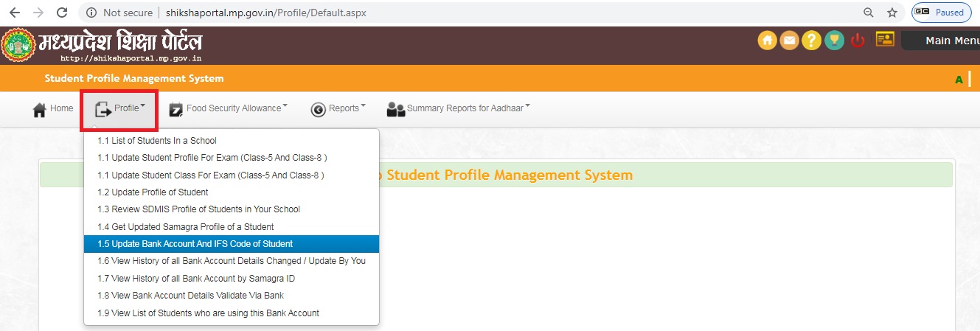Click the Madhya Pradesh emblem logo

[x=18, y=46]
